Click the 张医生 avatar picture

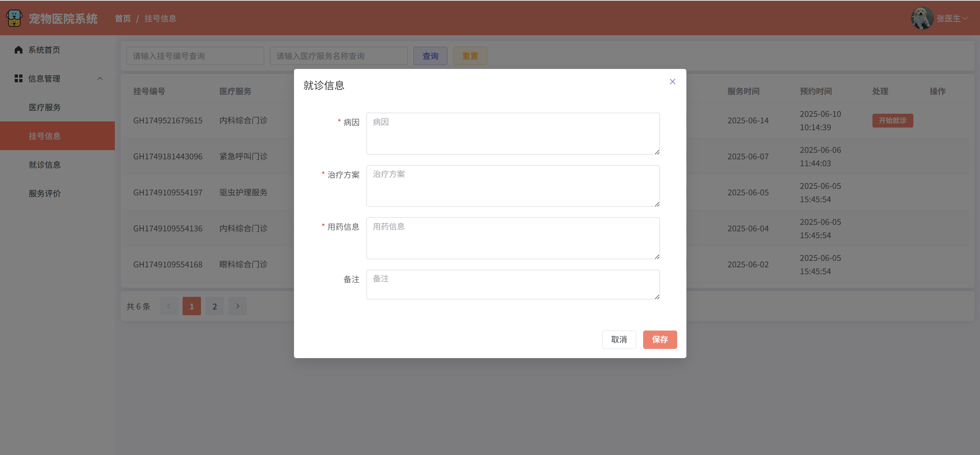[x=922, y=18]
